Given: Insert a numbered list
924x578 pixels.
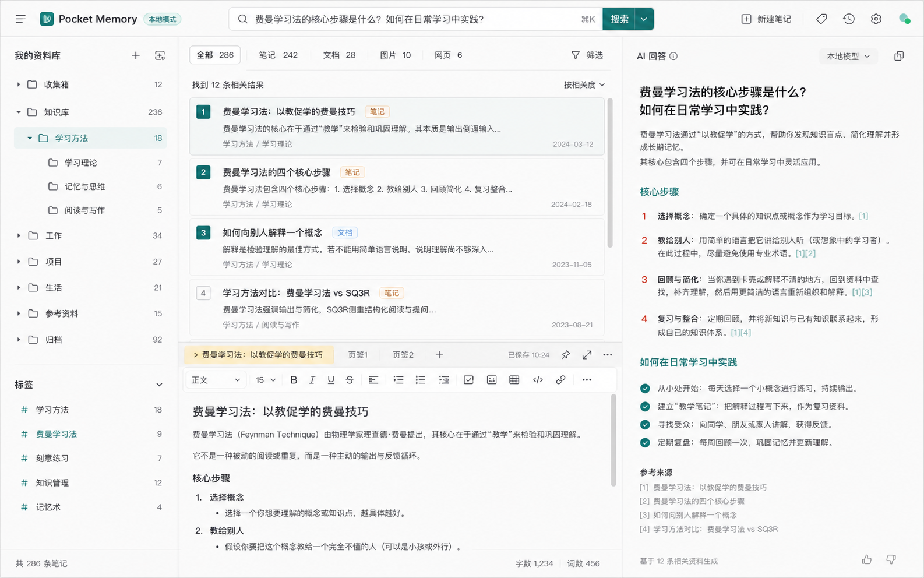Looking at the screenshot, I should pyautogui.click(x=398, y=380).
